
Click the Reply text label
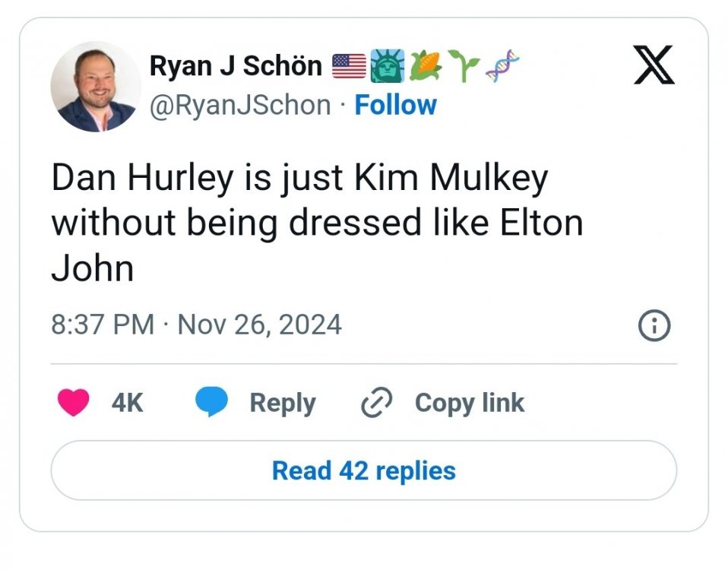(282, 403)
